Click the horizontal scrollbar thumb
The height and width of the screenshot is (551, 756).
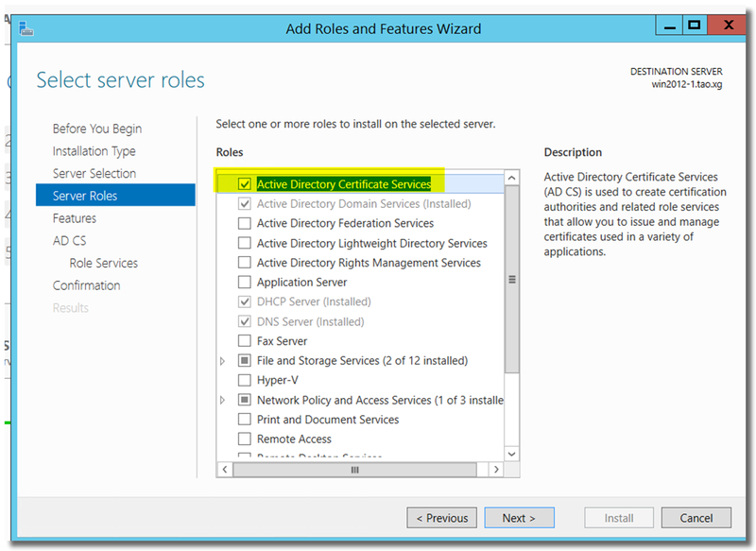tap(355, 470)
